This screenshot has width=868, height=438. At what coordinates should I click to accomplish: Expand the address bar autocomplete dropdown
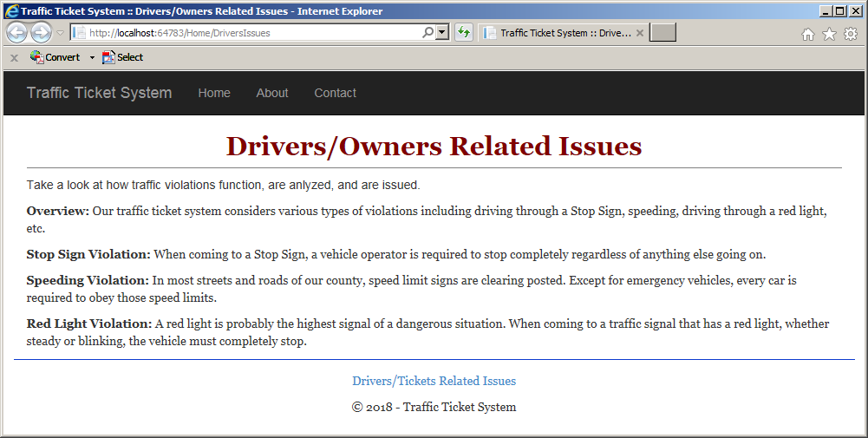tap(441, 33)
